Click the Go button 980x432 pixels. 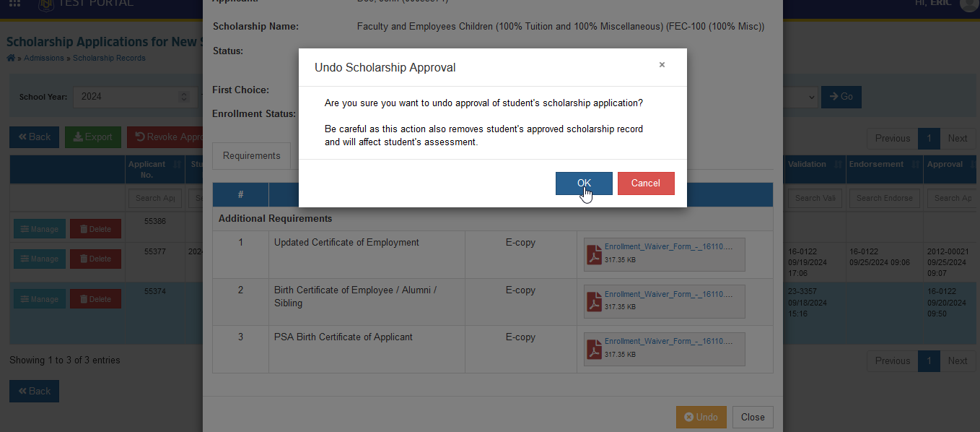[x=841, y=97]
